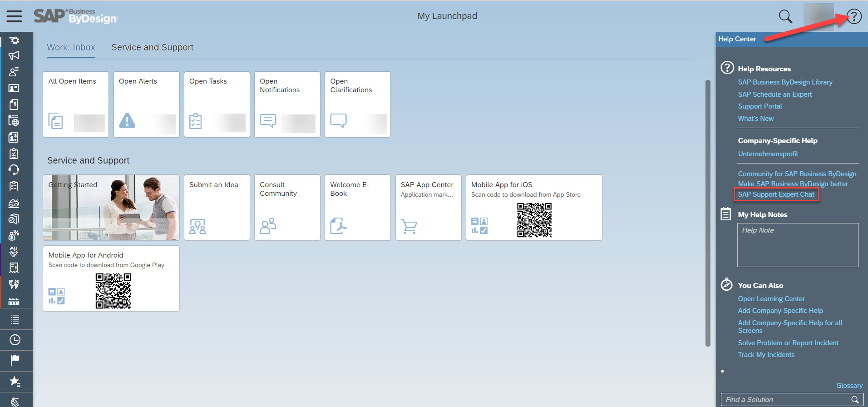Click the gear icon in the sidebar
Image resolution: width=868 pixels, height=407 pixels.
[x=14, y=40]
